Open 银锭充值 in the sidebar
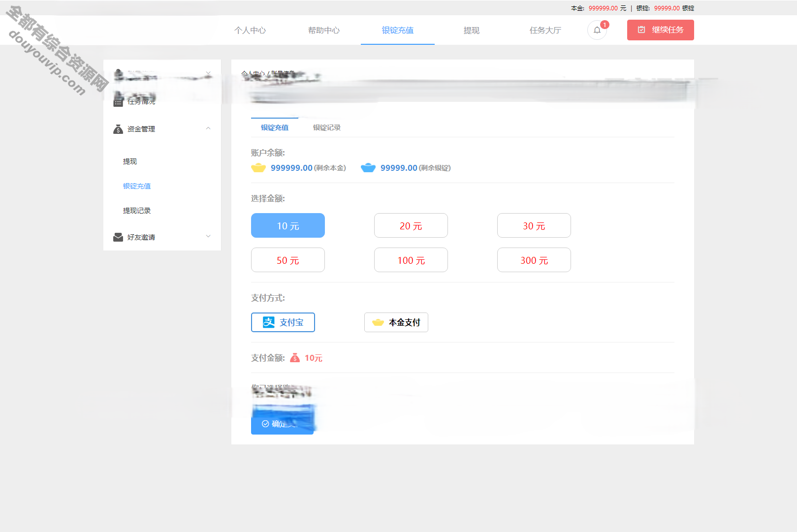The height and width of the screenshot is (532, 797). point(137,186)
